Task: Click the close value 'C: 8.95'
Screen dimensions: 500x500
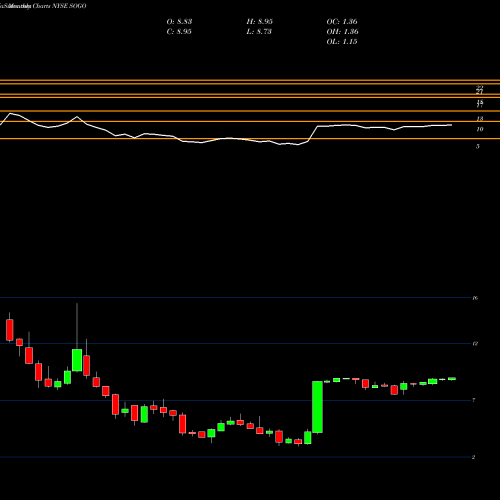Action: point(179,32)
